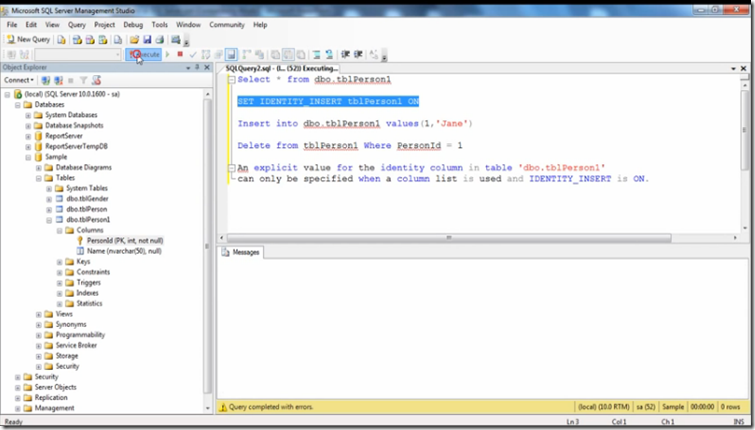
Task: Open the File menu
Action: [12, 25]
